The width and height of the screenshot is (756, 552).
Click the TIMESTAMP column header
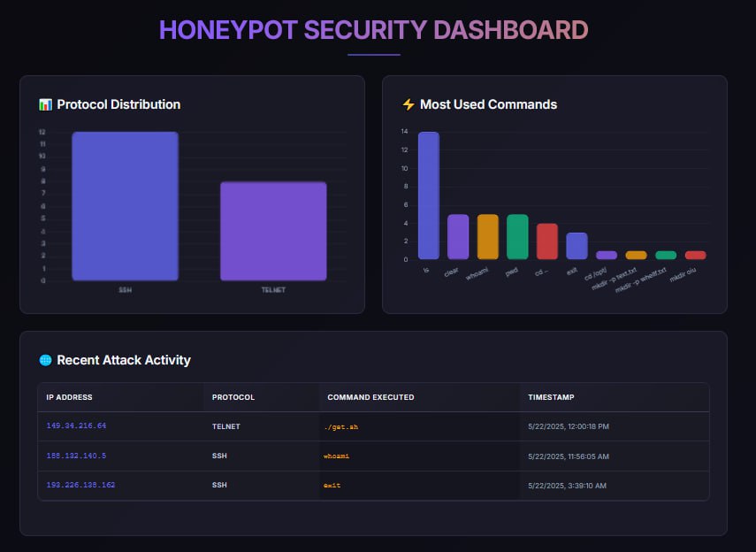point(551,397)
